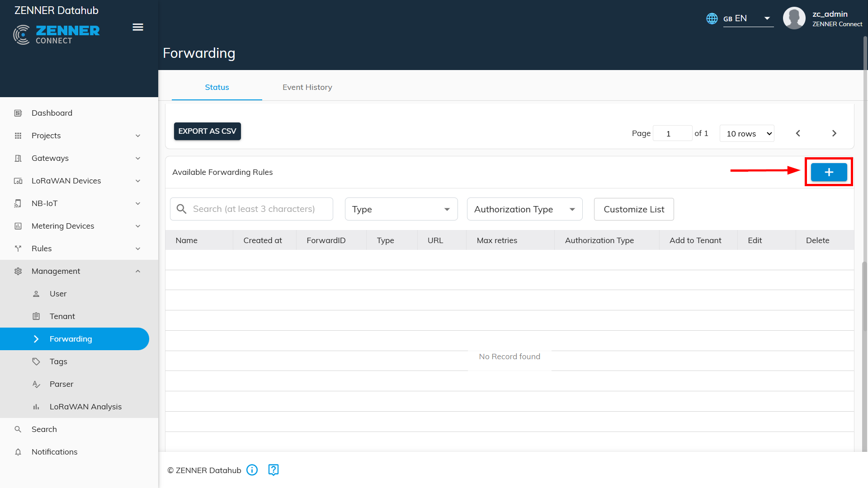
Task: Go to next page arrow
Action: [834, 133]
